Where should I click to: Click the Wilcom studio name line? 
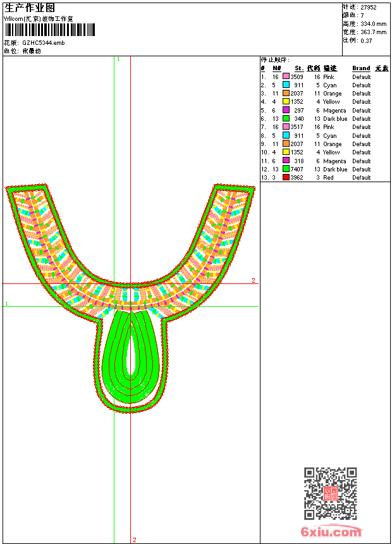tap(38, 19)
